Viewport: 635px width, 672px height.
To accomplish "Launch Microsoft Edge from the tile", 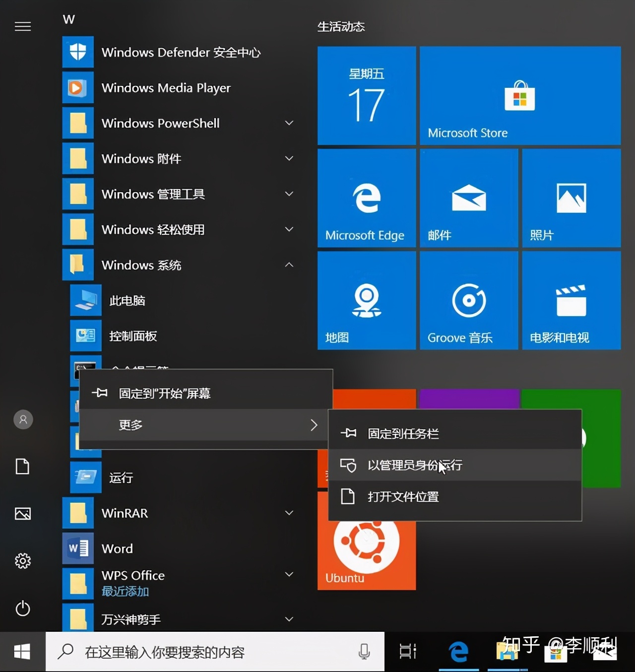I will [x=367, y=199].
